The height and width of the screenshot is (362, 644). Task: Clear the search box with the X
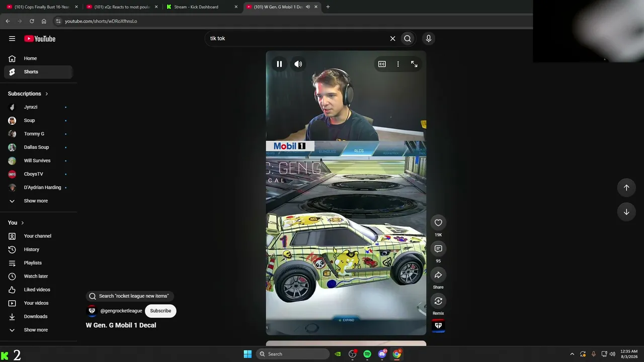[393, 39]
